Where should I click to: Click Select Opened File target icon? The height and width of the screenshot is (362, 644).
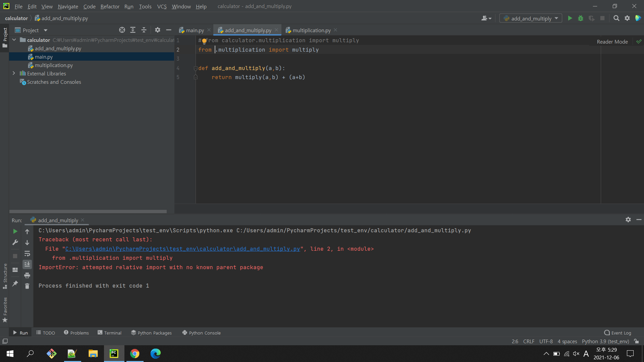click(122, 30)
